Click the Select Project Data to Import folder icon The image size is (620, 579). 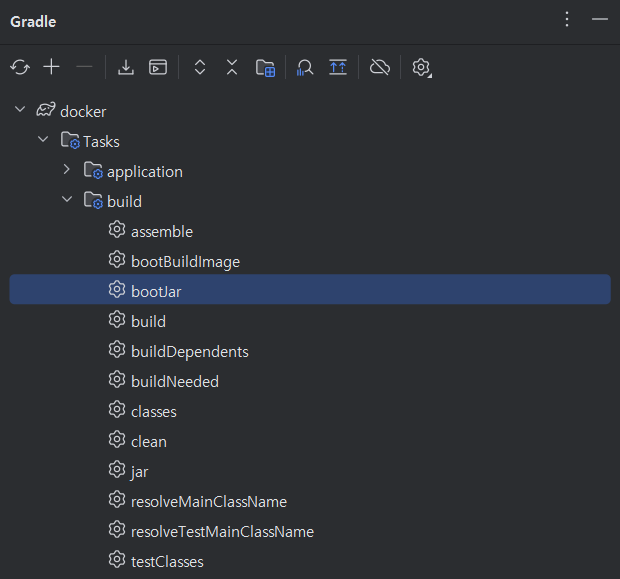click(x=265, y=68)
